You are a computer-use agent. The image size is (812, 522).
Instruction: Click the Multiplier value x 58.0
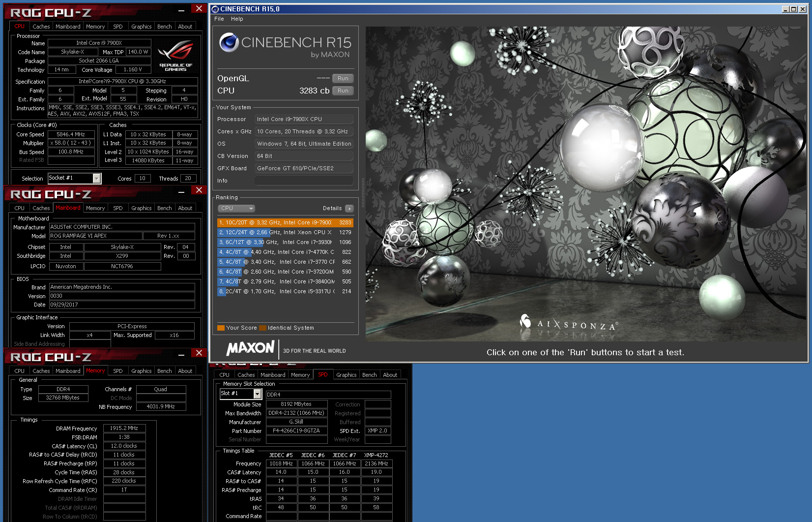[x=71, y=143]
